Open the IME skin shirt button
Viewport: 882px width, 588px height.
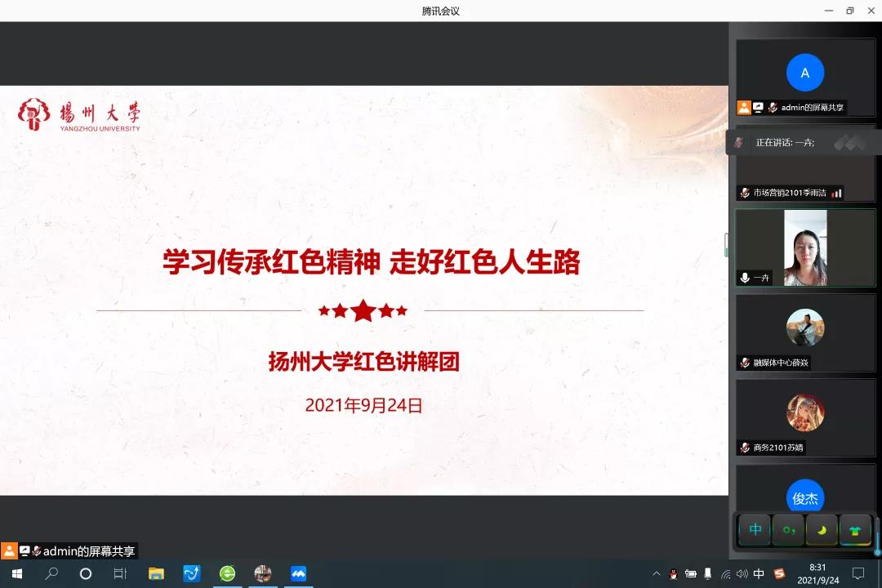[855, 530]
